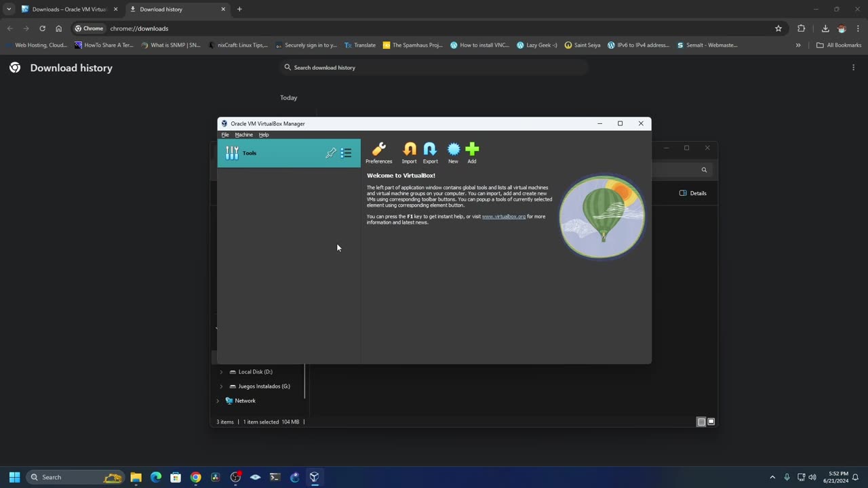The image size is (868, 488).
Task: Select the Download history tab
Action: pos(176,9)
